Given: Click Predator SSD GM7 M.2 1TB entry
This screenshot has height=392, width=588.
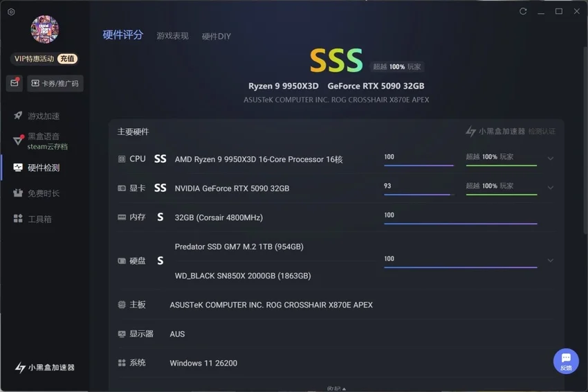Looking at the screenshot, I should tap(239, 247).
